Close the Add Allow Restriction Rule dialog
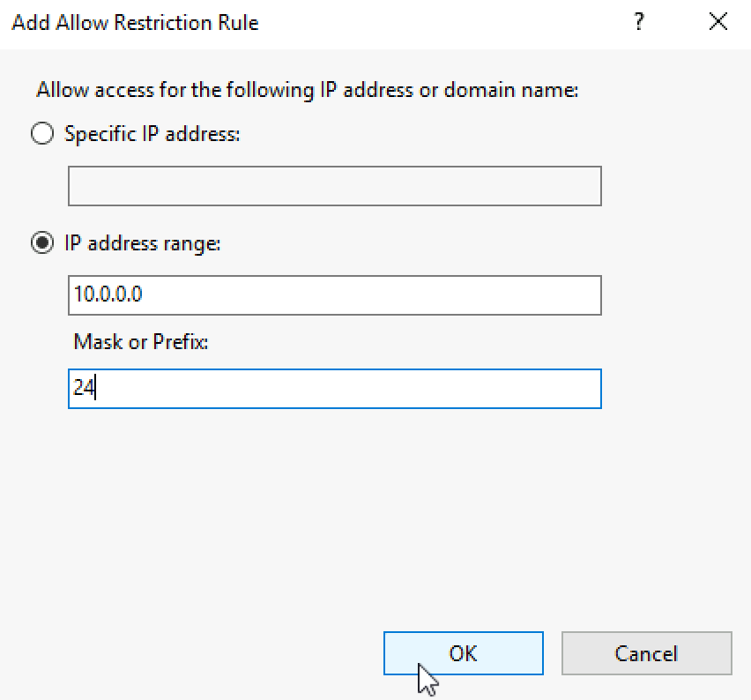751x700 pixels. click(718, 23)
